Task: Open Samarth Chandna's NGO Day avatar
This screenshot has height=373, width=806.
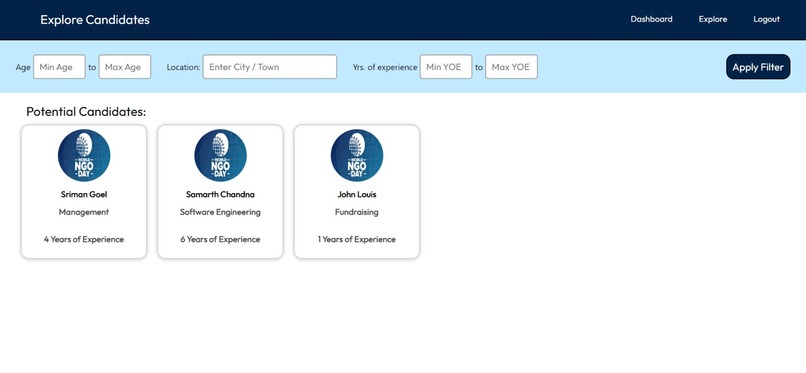Action: point(221,155)
